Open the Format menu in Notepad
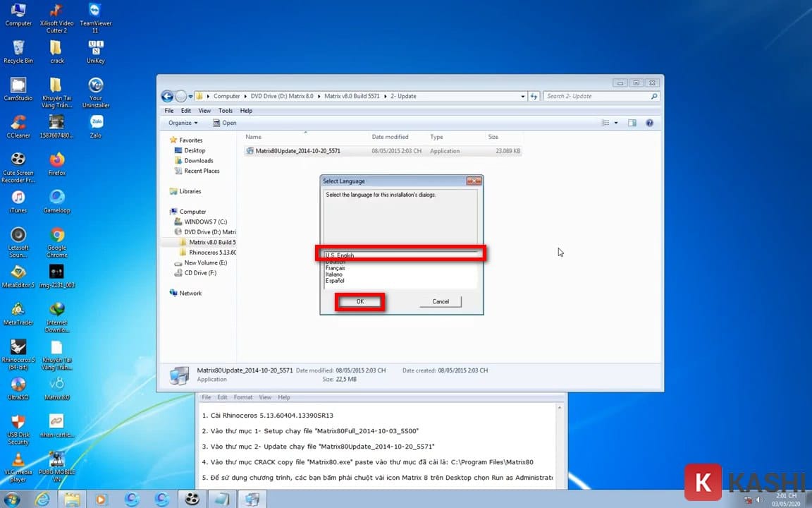The height and width of the screenshot is (508, 812). [x=242, y=397]
